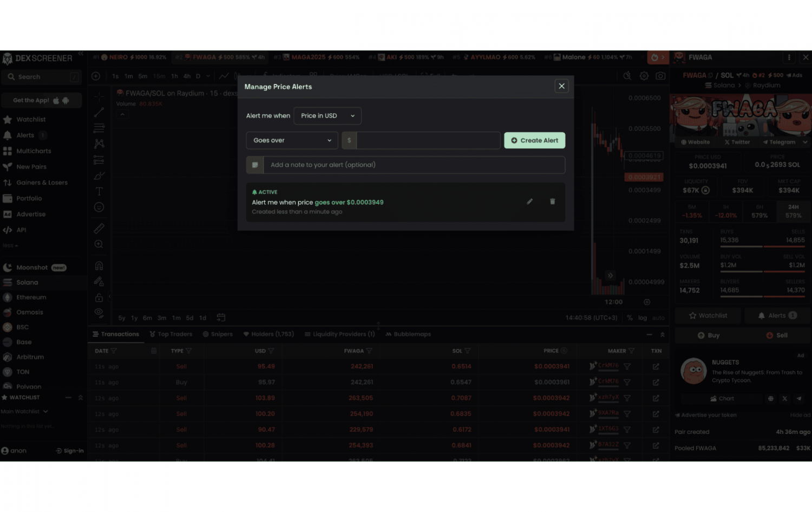Open the Text annotation tool
The width and height of the screenshot is (812, 512).
pyautogui.click(x=99, y=191)
